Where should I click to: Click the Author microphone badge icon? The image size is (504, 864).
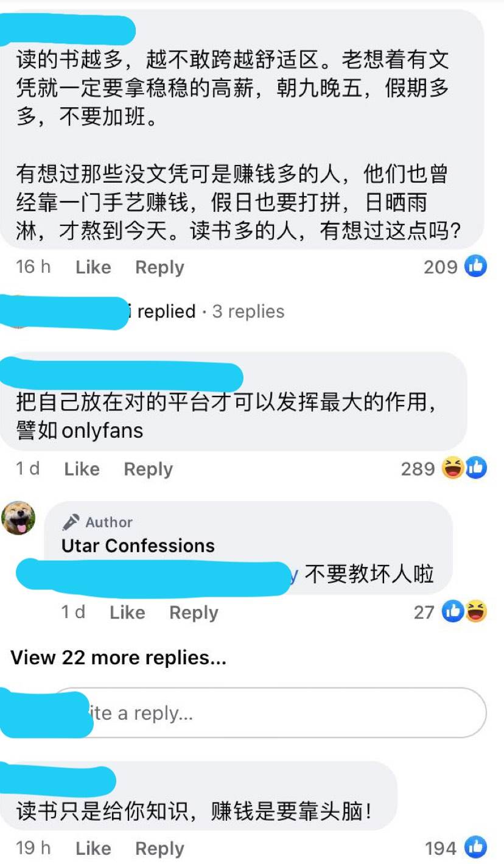[x=71, y=522]
